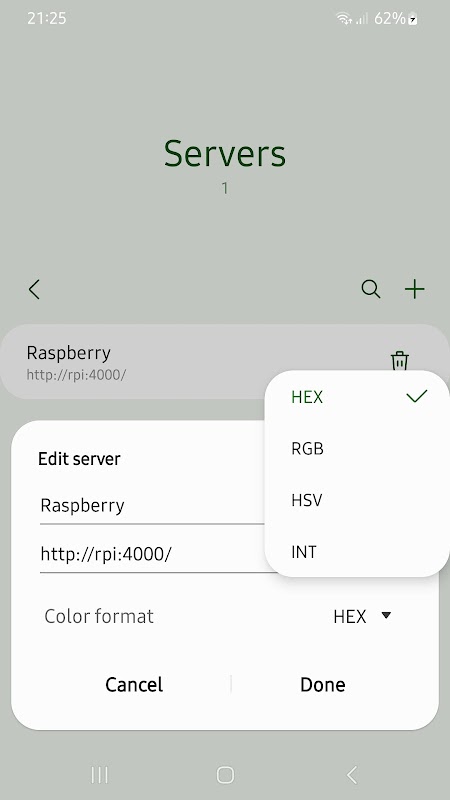The height and width of the screenshot is (800, 450).
Task: Choose HSV color format option
Action: (357, 500)
